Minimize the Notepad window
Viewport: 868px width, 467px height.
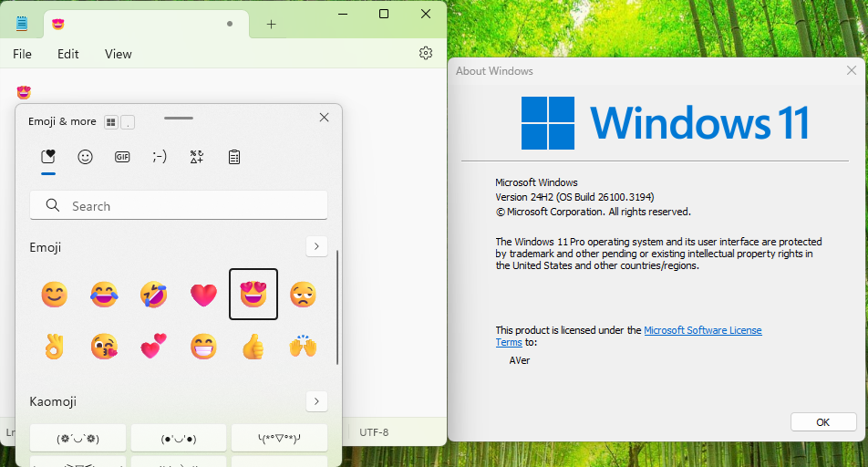click(x=343, y=14)
